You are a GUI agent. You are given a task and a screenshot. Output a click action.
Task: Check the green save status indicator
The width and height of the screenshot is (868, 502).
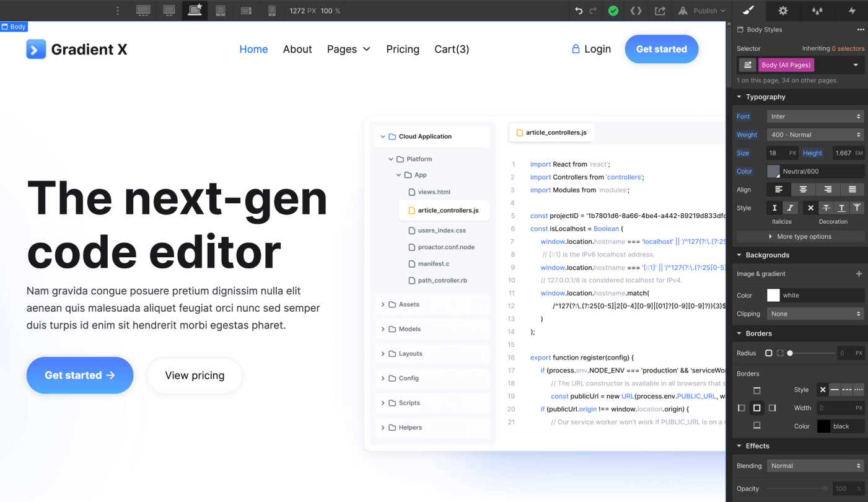(613, 11)
